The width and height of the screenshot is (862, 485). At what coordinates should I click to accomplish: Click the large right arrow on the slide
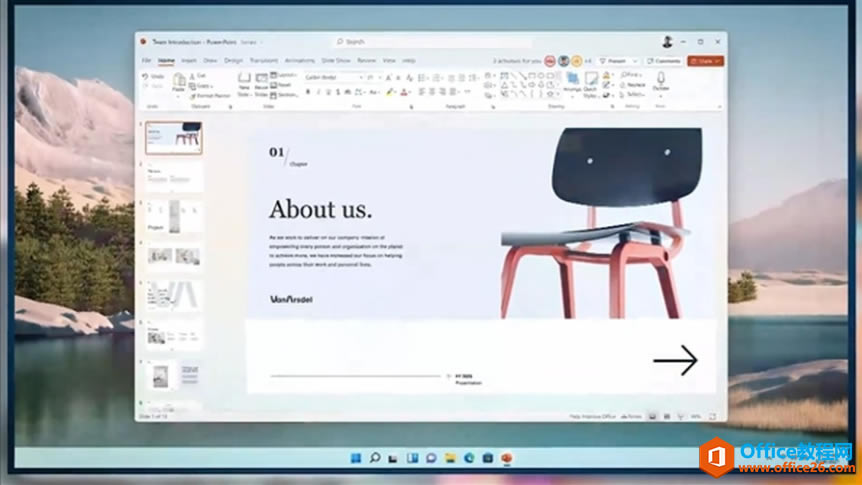675,361
